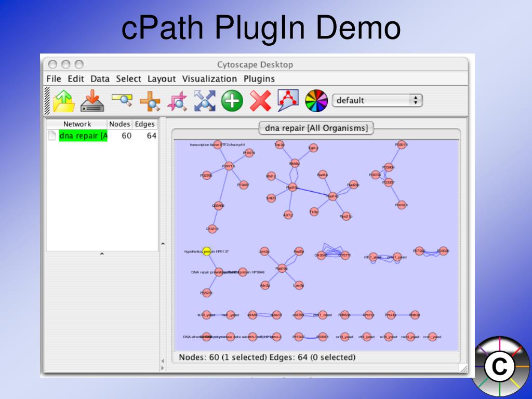532x399 pixels.
Task: Open the Visualization menu
Action: (209, 79)
